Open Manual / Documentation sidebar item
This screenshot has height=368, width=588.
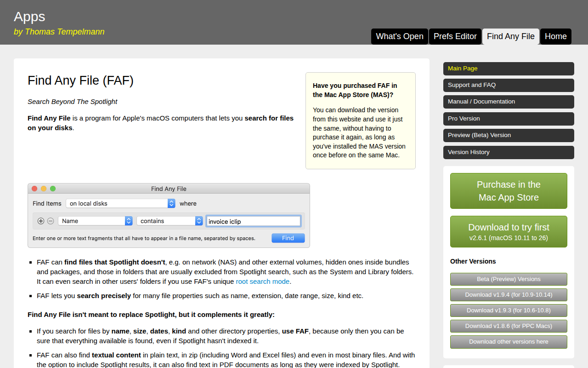(x=509, y=102)
